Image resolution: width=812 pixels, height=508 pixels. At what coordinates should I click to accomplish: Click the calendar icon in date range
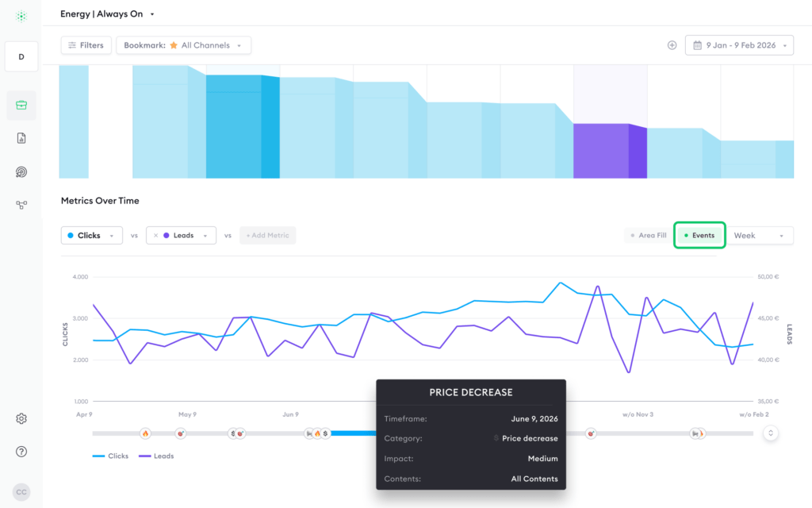[x=698, y=45]
